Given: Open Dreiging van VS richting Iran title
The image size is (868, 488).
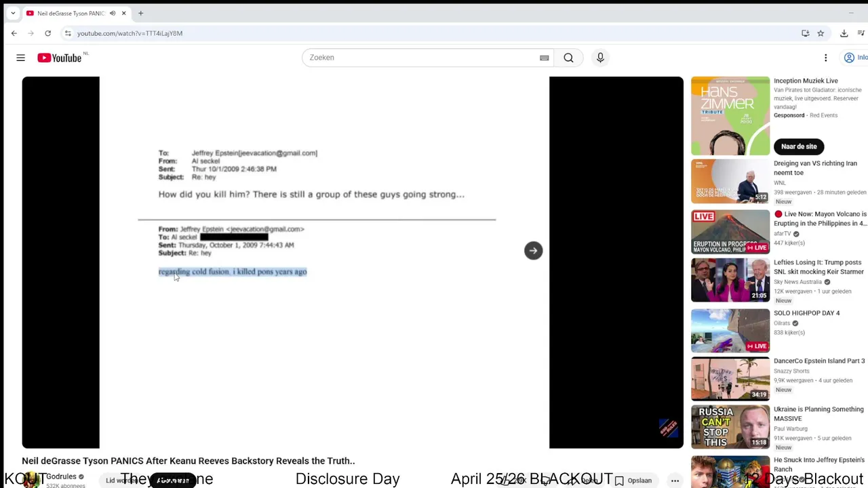Looking at the screenshot, I should pos(816,168).
